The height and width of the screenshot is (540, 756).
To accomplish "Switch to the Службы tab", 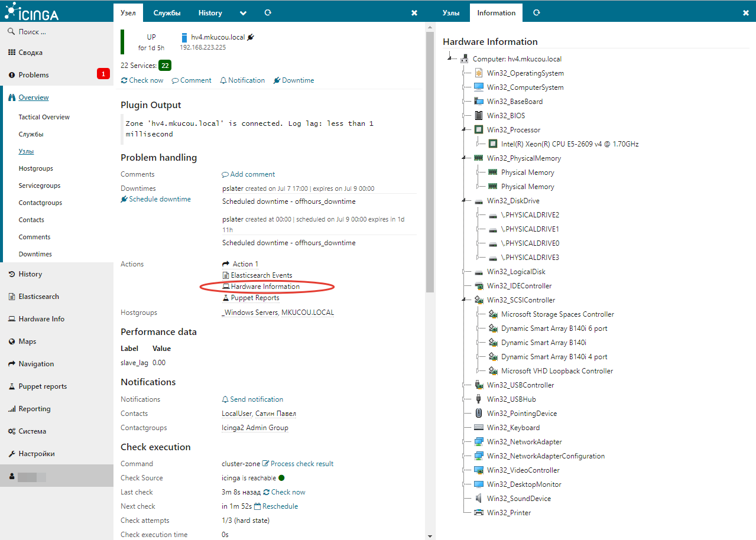I will click(167, 13).
